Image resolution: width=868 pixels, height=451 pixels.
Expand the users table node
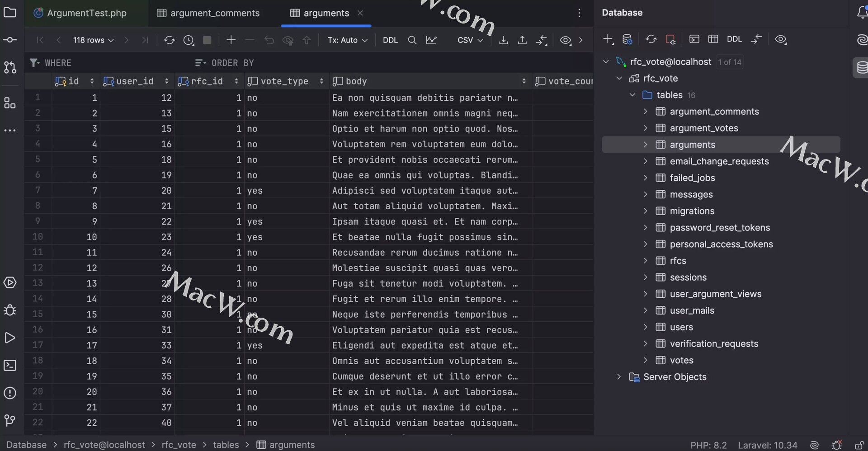646,327
